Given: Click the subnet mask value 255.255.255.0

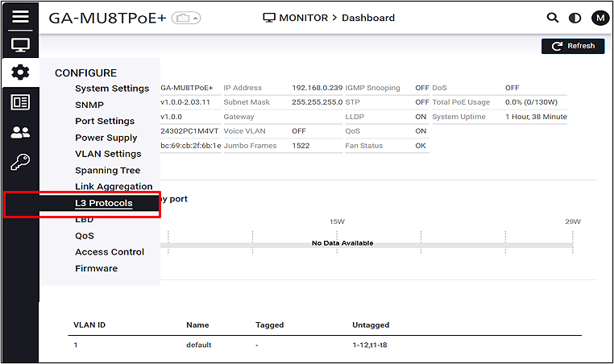Looking at the screenshot, I should click(x=317, y=102).
